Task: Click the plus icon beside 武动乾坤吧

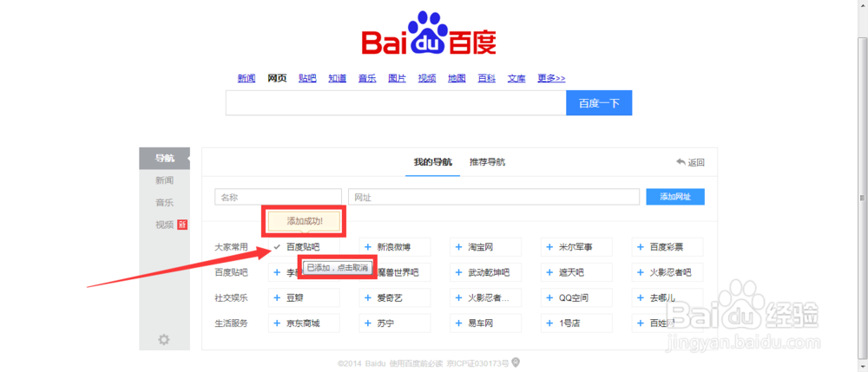Action: (458, 272)
